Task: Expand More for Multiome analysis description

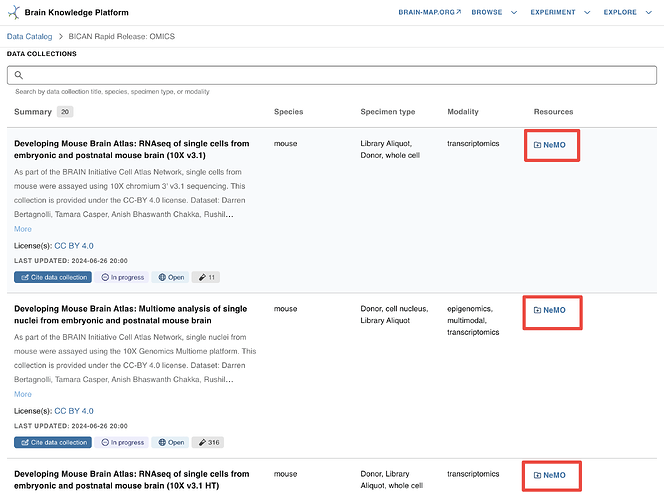Action: pos(23,394)
